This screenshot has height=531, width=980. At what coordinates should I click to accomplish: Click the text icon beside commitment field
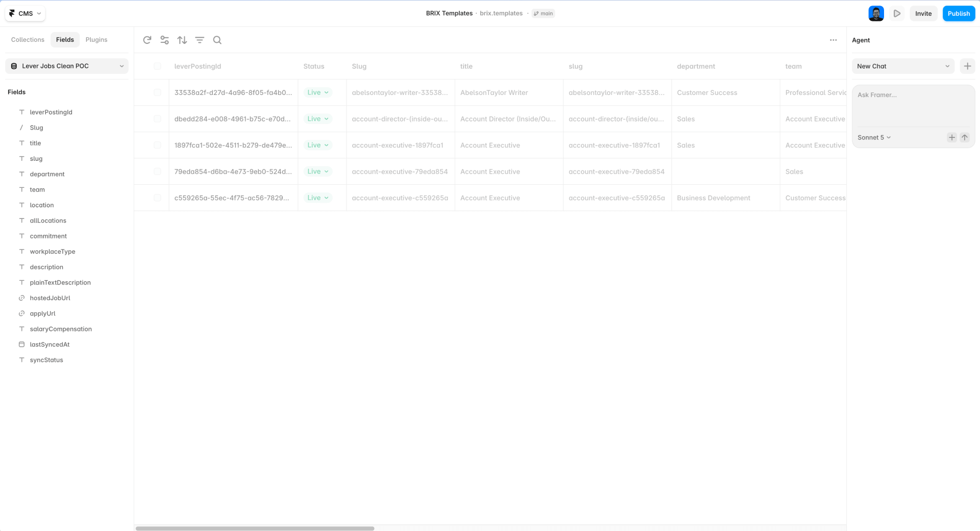(x=21, y=236)
